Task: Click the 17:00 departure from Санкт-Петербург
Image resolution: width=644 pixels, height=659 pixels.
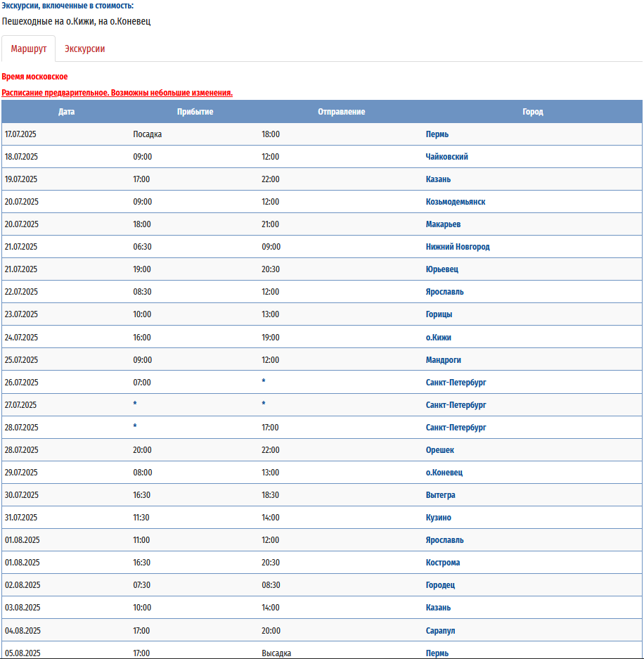Action: (270, 428)
